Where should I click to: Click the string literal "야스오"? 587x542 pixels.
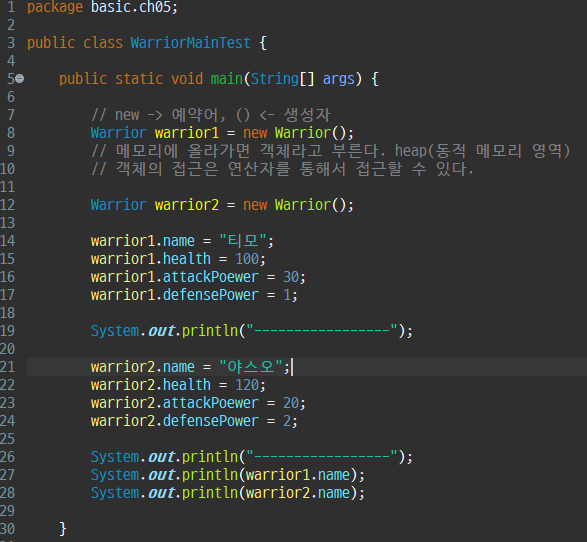point(251,367)
